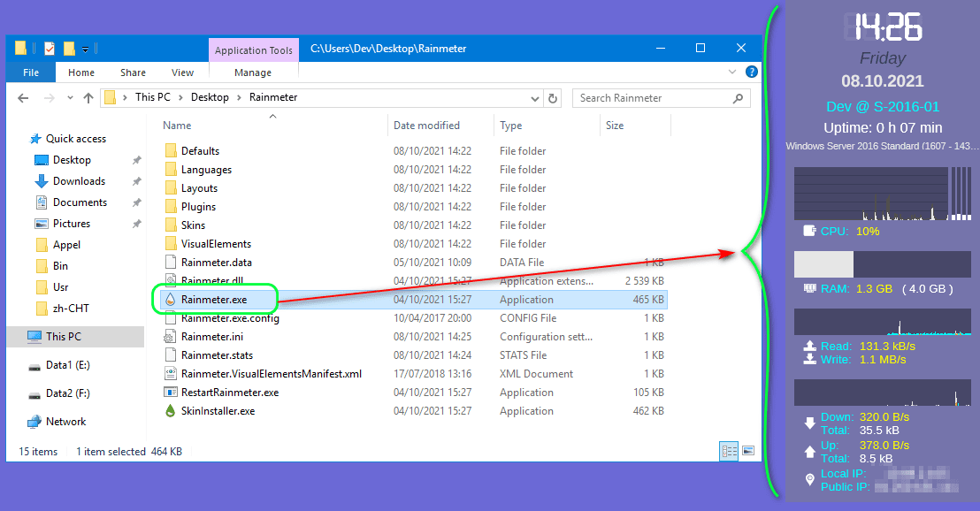Select the SkinInstaller.exe green drop icon
This screenshot has height=511, width=980.
point(171,411)
